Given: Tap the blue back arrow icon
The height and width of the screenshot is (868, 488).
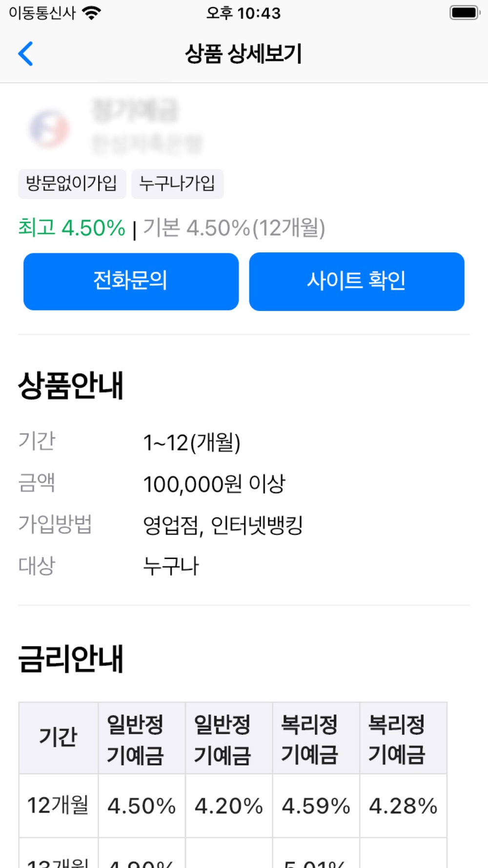Looking at the screenshot, I should pyautogui.click(x=25, y=53).
